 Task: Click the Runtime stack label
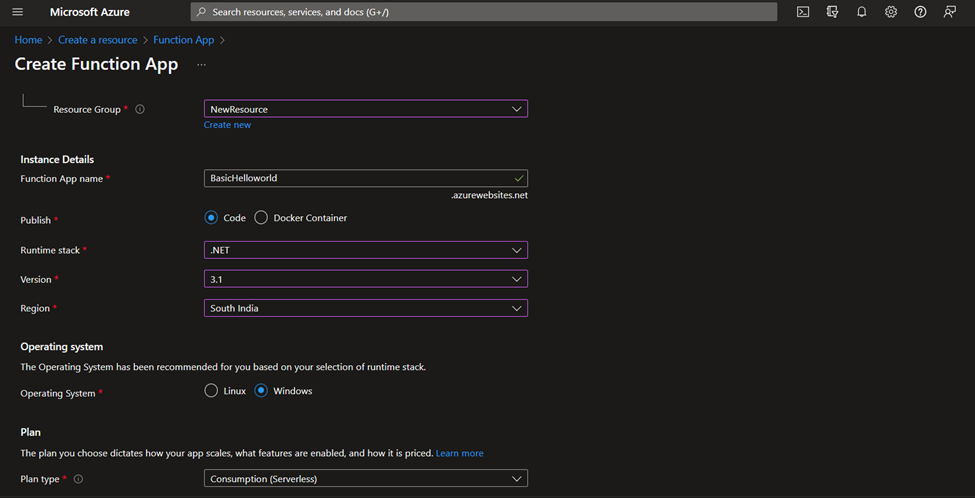click(50, 250)
